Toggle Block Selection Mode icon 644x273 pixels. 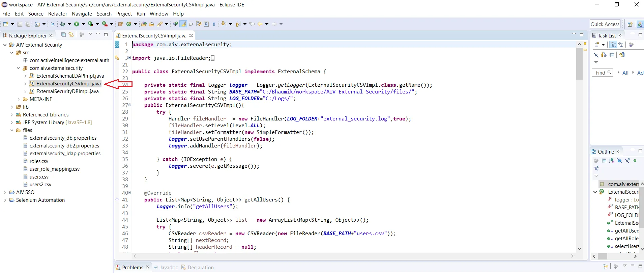tap(206, 24)
